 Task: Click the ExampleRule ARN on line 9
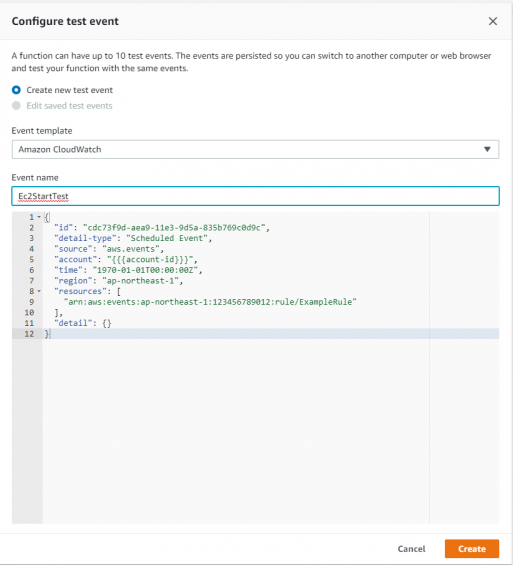coord(210,302)
